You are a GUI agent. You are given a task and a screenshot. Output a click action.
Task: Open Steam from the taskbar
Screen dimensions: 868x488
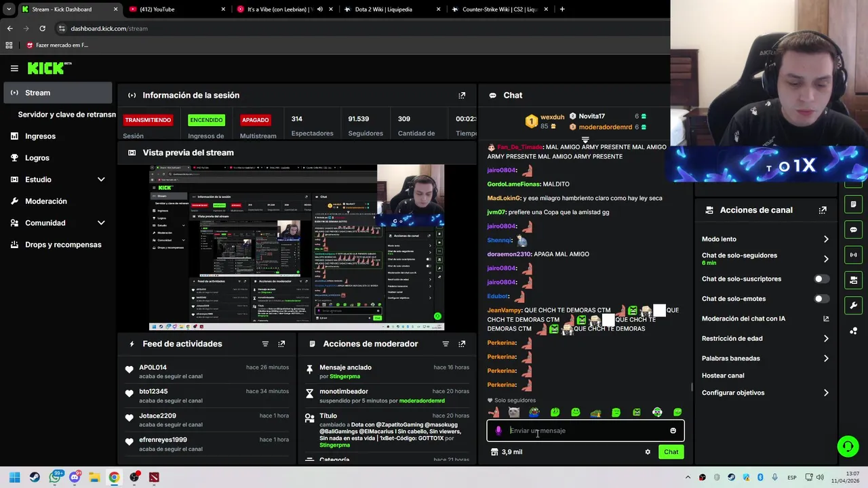[35, 477]
